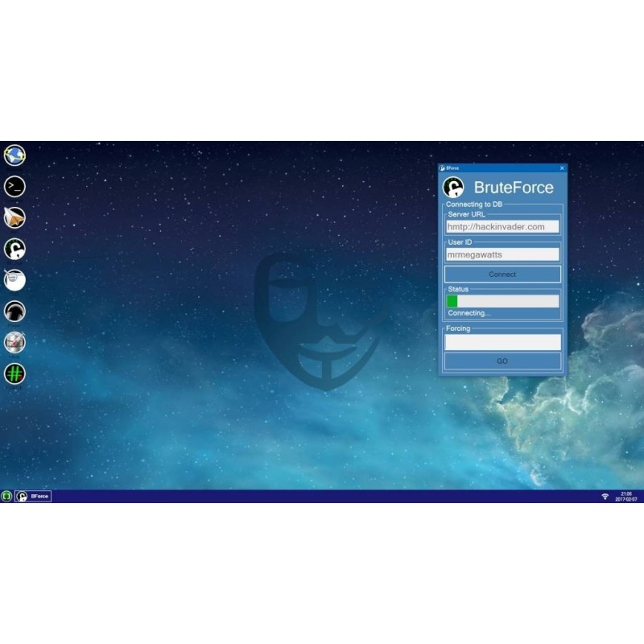The height and width of the screenshot is (644, 644).
Task: Click the Forcing text field
Action: pyautogui.click(x=502, y=342)
